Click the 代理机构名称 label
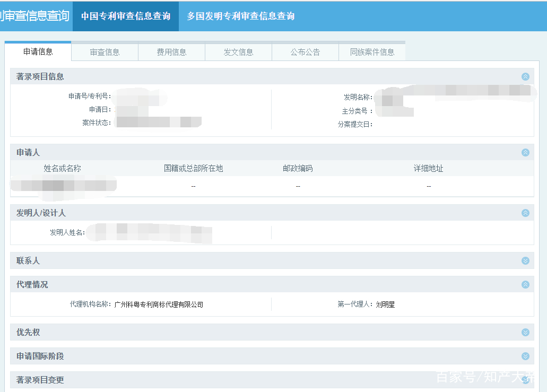 (x=91, y=304)
